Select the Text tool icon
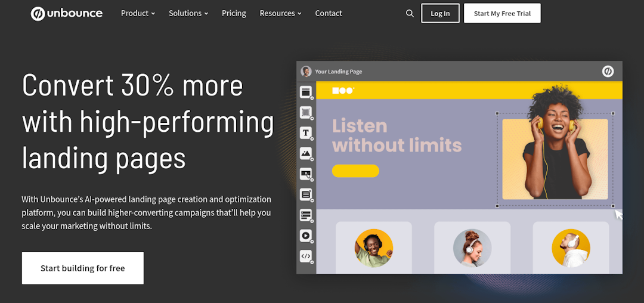 pyautogui.click(x=305, y=132)
